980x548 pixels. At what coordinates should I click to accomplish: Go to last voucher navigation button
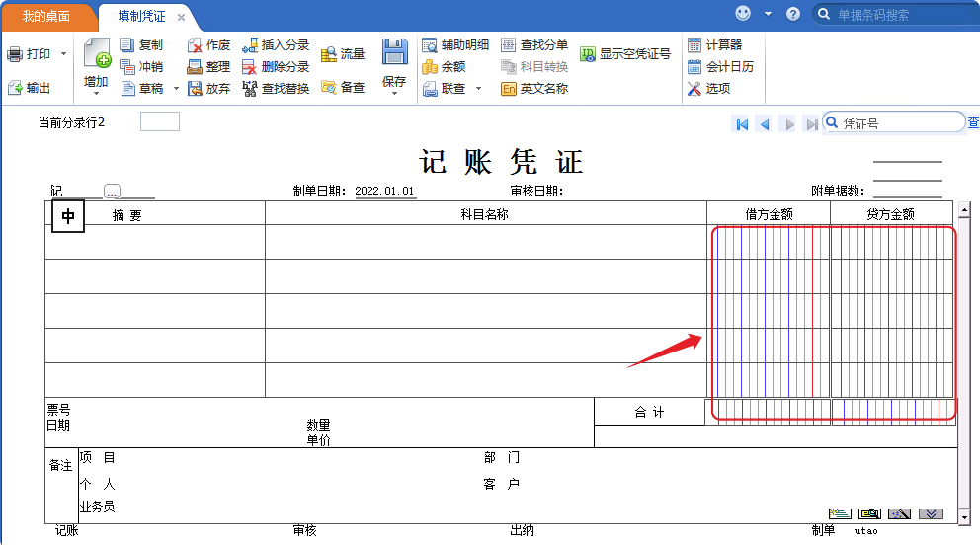(812, 125)
